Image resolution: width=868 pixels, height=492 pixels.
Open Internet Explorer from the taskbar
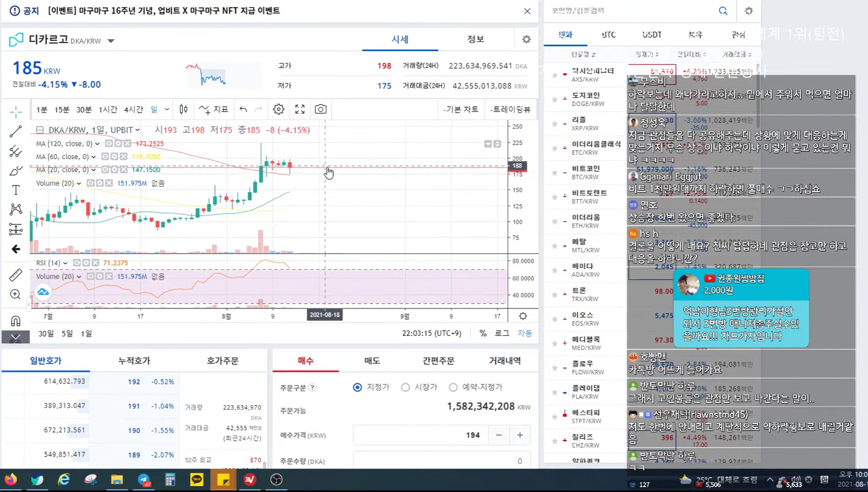click(x=64, y=479)
